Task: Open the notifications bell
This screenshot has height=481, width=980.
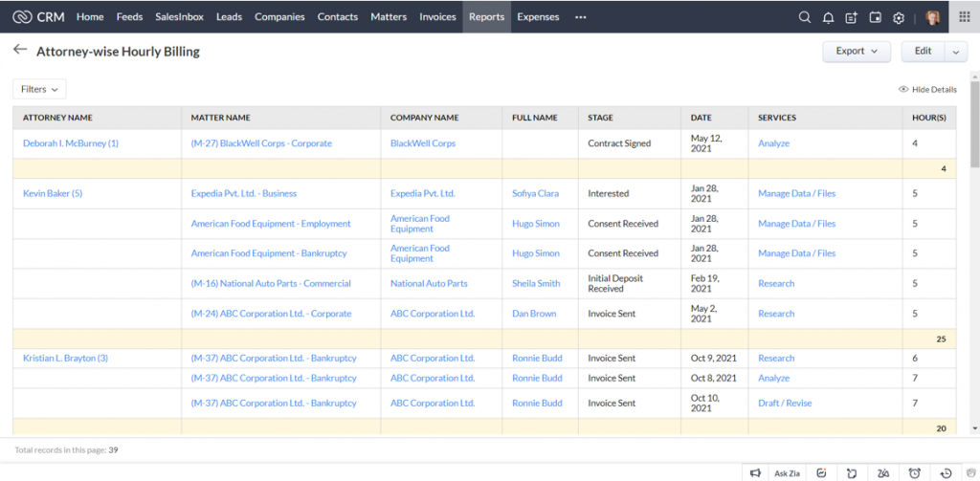Action: click(828, 17)
